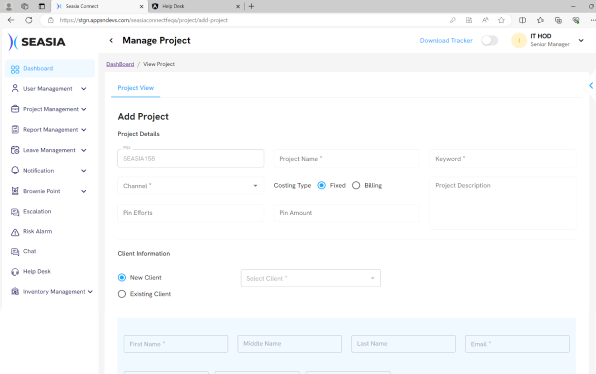
Task: Click the Project Name field
Action: [347, 158]
